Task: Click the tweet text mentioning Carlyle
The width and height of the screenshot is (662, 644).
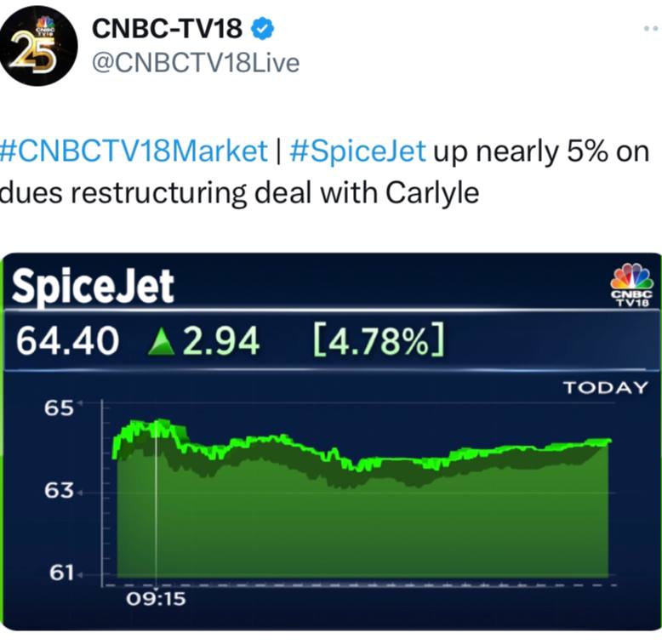Action: (x=324, y=172)
